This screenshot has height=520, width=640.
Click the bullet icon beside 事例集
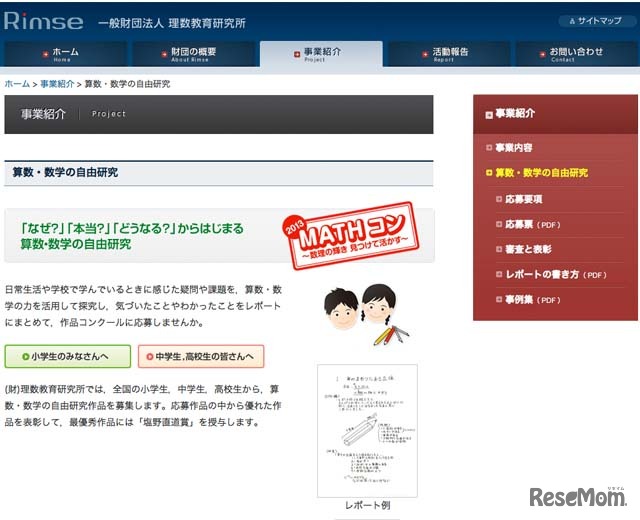pos(499,300)
